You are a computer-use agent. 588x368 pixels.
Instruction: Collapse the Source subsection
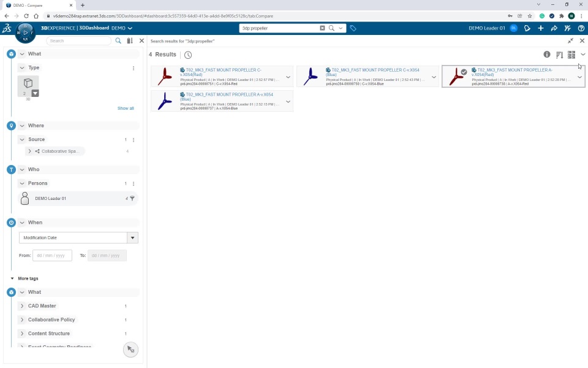(x=22, y=140)
